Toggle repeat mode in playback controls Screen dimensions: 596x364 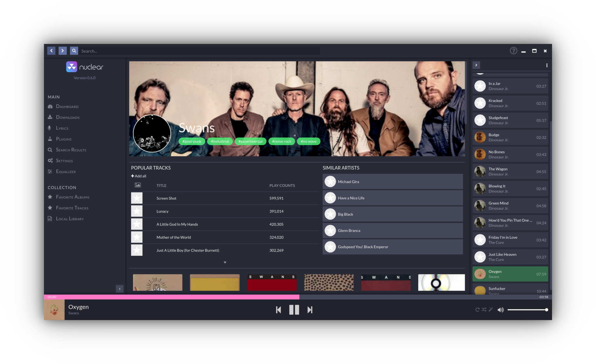point(478,310)
